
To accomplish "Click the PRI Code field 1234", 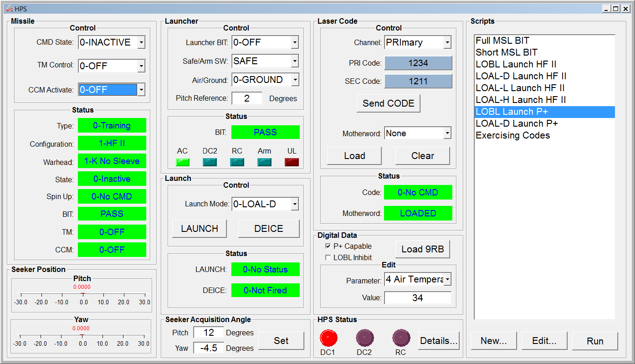I will point(418,63).
